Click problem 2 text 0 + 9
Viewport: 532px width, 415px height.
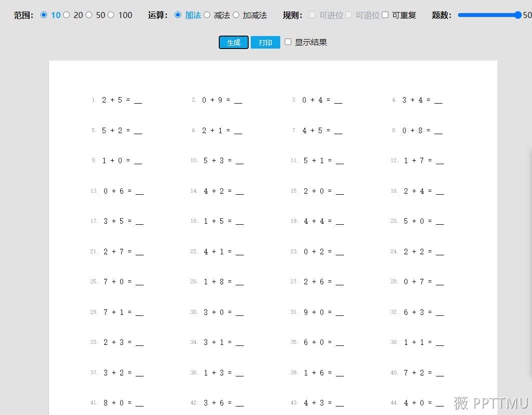[212, 100]
